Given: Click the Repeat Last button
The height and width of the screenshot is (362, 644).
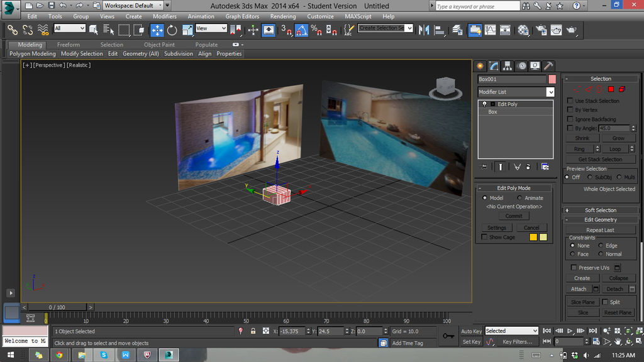Looking at the screenshot, I should click(600, 230).
